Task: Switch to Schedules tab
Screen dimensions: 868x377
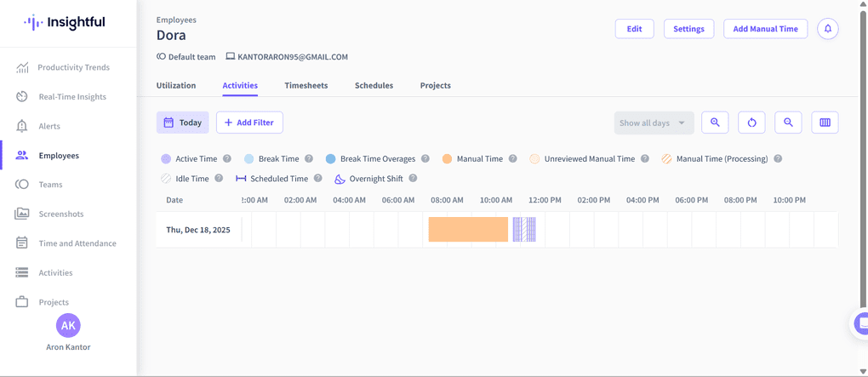Action: coord(374,86)
